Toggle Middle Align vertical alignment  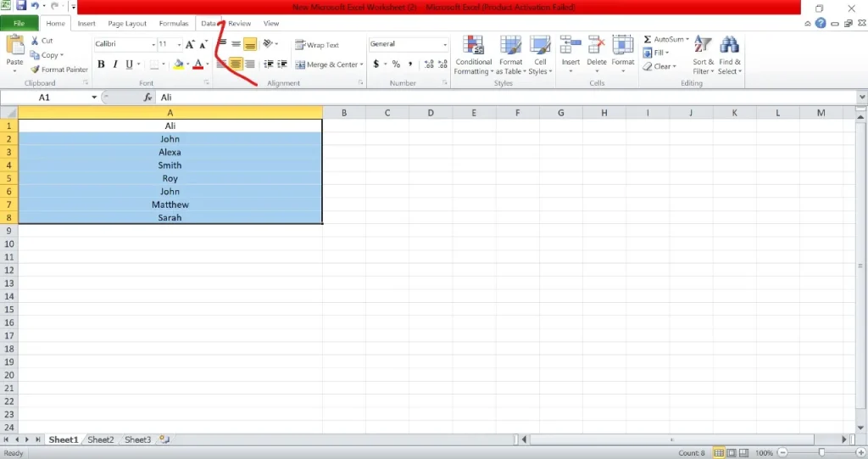(236, 44)
